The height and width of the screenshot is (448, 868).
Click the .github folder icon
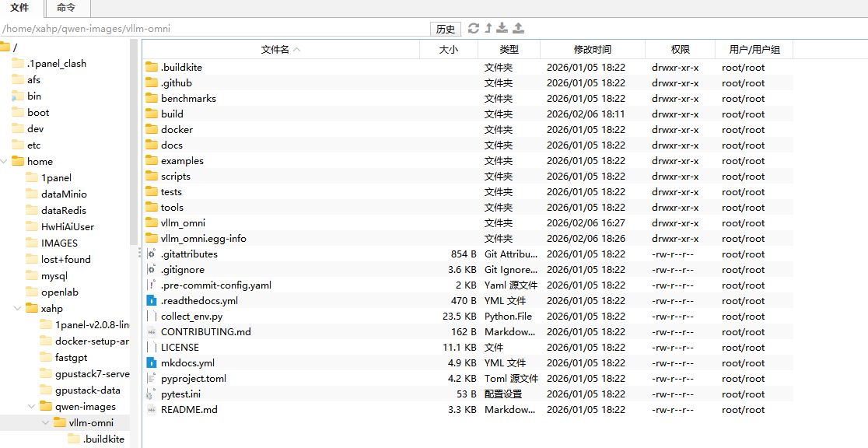pos(152,82)
